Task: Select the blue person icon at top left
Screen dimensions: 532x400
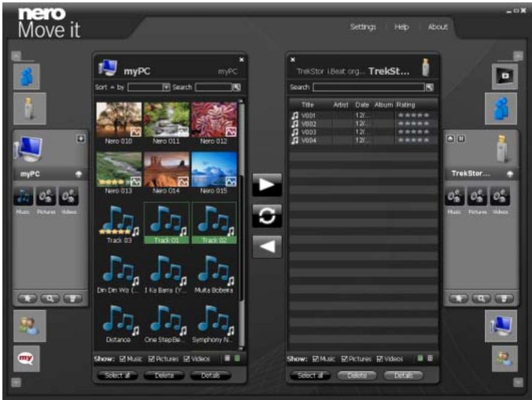Action: 26,77
